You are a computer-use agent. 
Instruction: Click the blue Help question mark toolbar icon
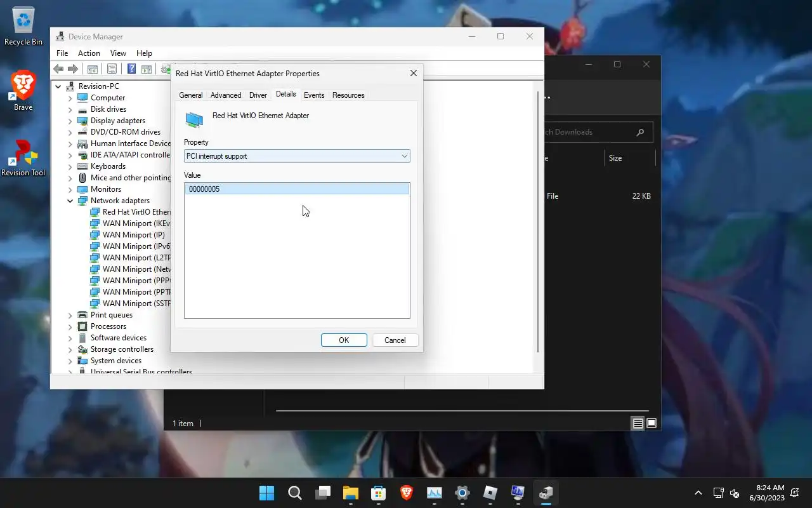point(131,69)
